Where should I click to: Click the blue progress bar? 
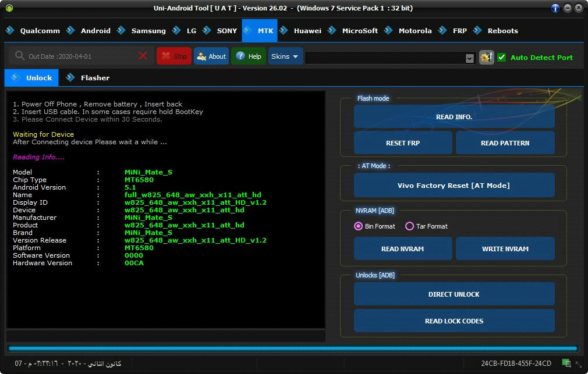pyautogui.click(x=293, y=348)
